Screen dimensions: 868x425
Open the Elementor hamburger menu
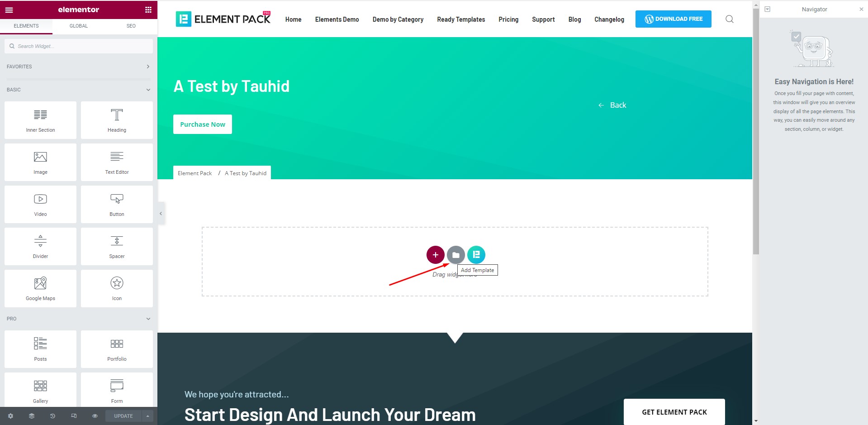(9, 10)
